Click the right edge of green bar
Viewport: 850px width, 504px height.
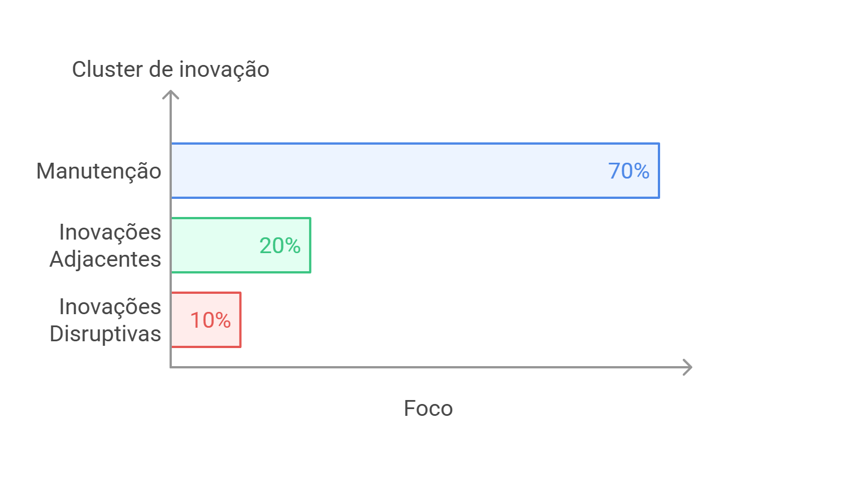coord(310,245)
